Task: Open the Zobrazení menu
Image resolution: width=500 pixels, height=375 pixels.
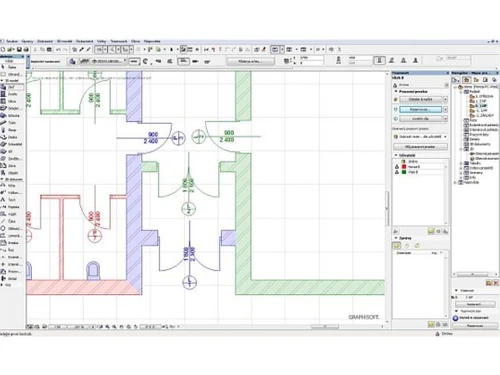Action: click(45, 41)
